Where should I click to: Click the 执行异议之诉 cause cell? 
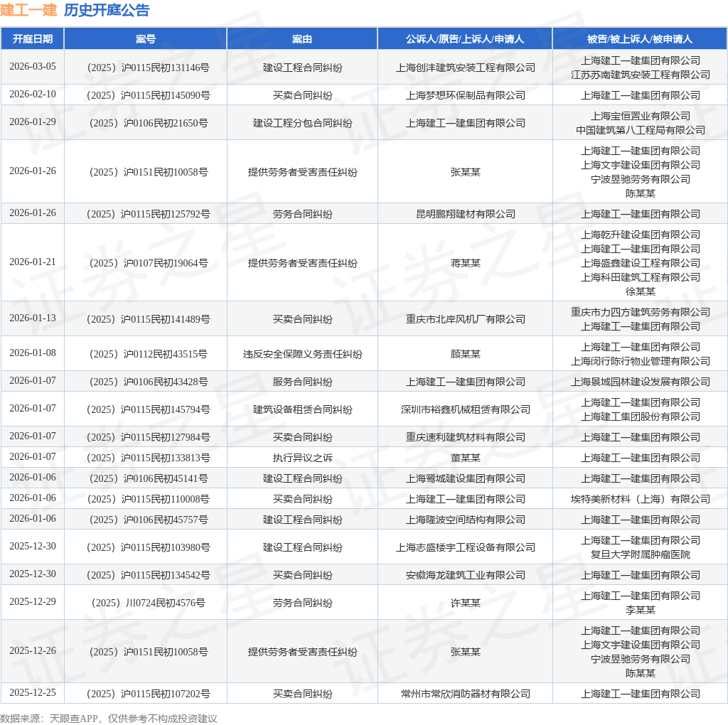pyautogui.click(x=302, y=458)
